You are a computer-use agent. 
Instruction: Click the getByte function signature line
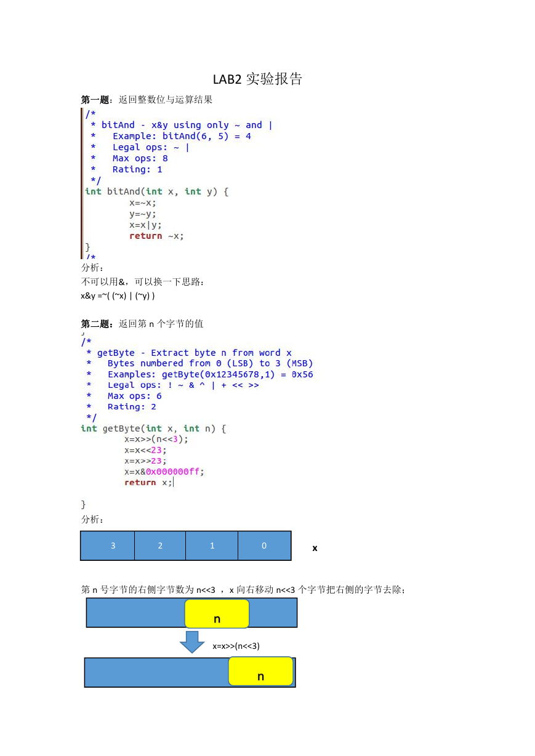[153, 428]
